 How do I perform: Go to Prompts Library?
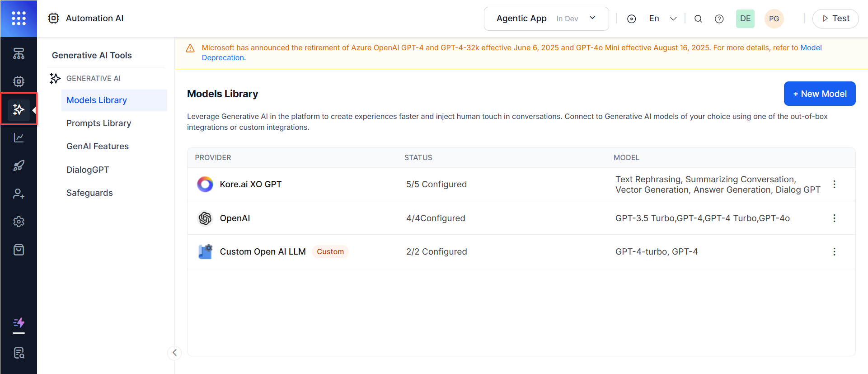tap(99, 123)
